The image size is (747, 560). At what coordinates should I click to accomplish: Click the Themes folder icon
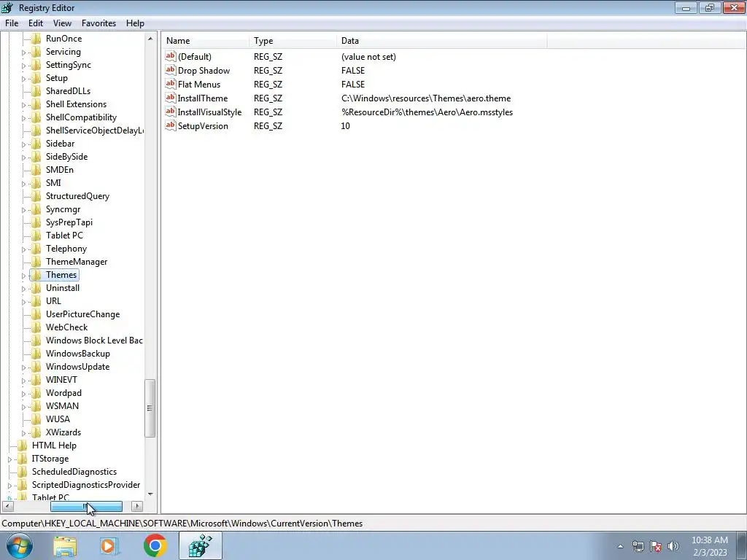[36, 275]
